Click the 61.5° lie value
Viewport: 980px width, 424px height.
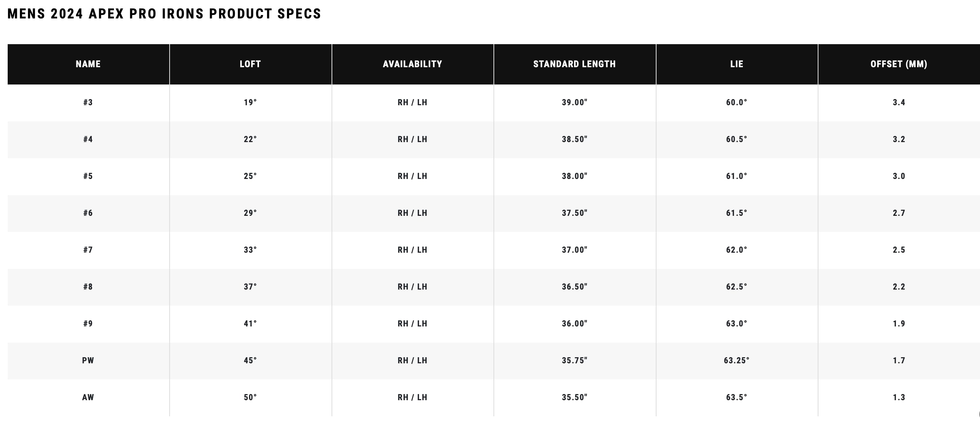(737, 213)
